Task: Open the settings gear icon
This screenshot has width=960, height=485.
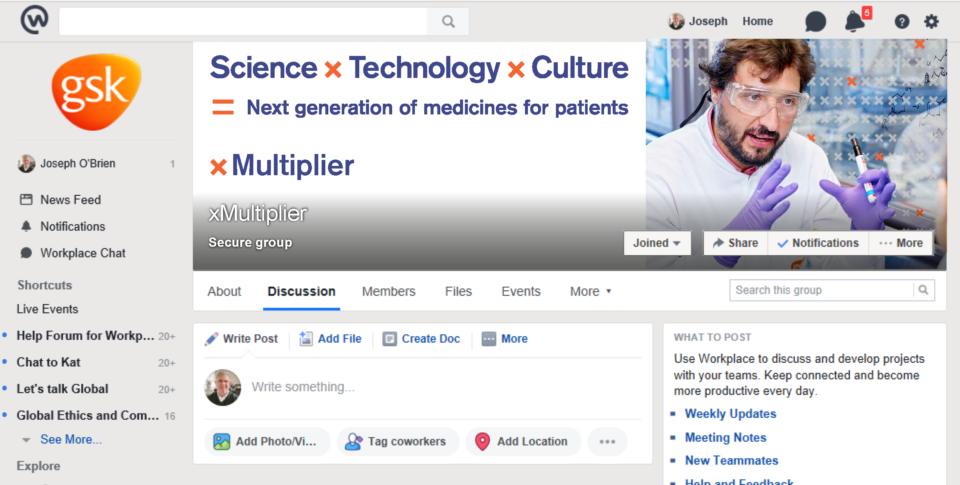Action: tap(931, 21)
